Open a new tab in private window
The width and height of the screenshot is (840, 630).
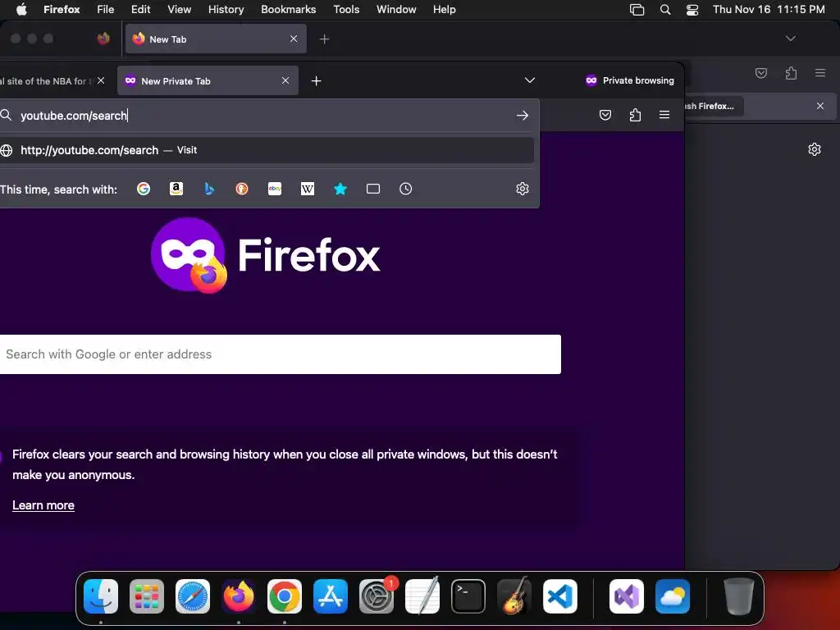316,81
